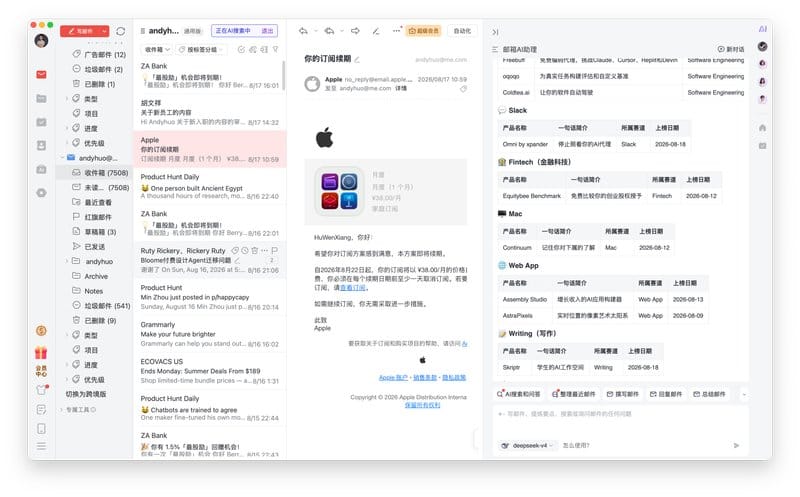
Task: Select 广告邮件 (12) folder
Action: [x=99, y=54]
